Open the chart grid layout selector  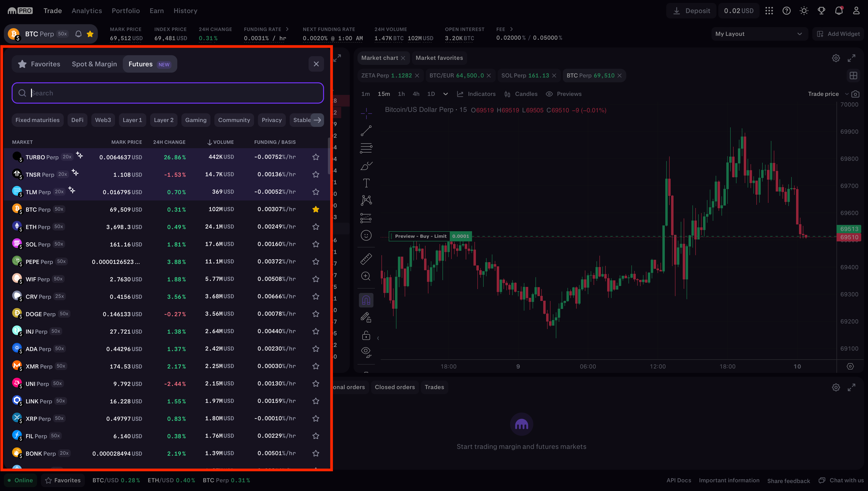coord(853,76)
